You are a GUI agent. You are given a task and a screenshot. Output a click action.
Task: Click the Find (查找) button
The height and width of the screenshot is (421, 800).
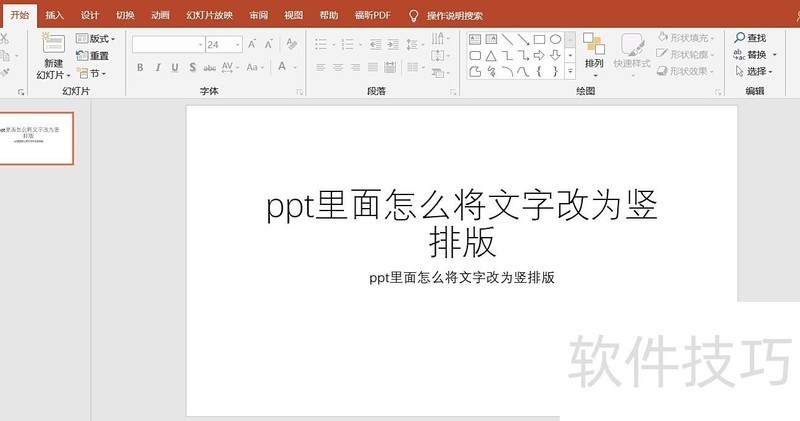(x=750, y=38)
